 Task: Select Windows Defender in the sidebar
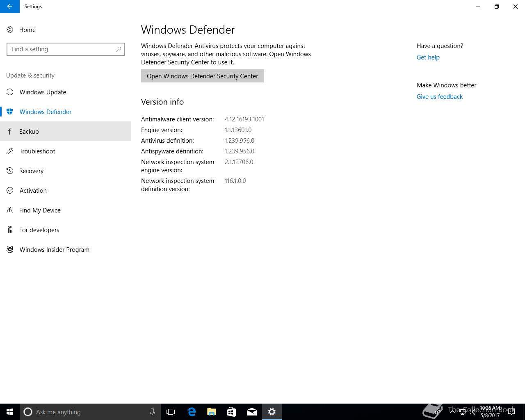point(66,112)
